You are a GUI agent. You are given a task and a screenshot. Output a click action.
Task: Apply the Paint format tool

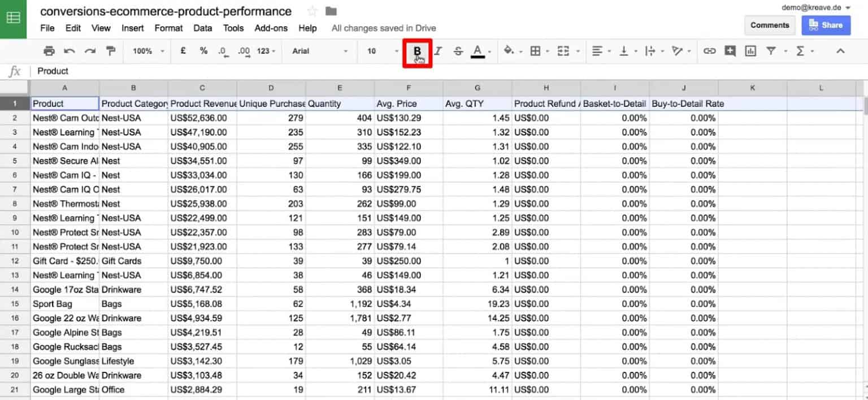point(111,51)
